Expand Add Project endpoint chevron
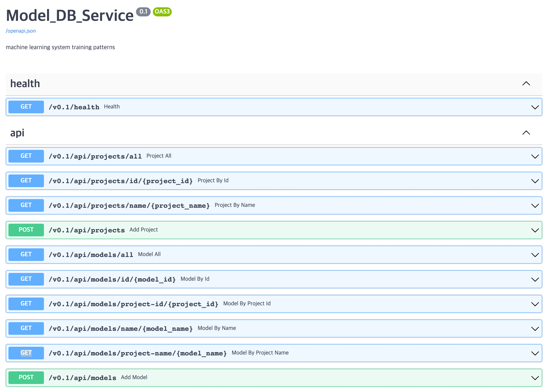The width and height of the screenshot is (548, 392). click(x=535, y=230)
